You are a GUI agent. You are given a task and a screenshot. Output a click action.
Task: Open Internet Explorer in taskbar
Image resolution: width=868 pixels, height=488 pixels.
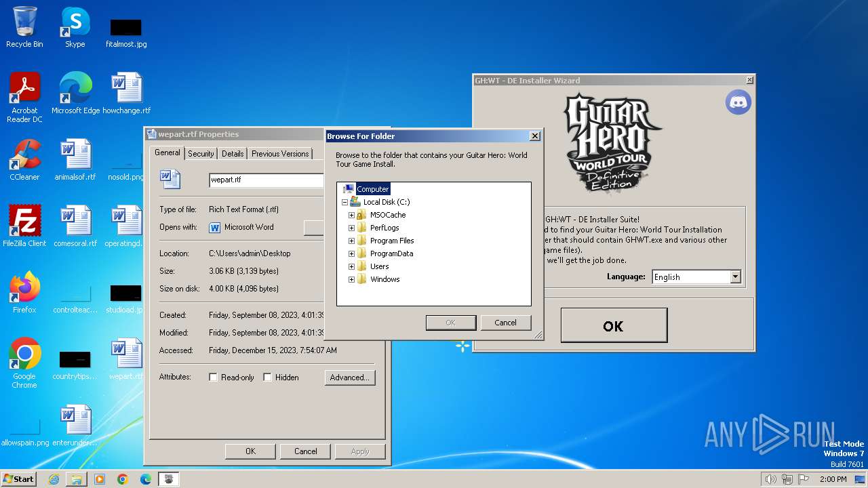54,479
